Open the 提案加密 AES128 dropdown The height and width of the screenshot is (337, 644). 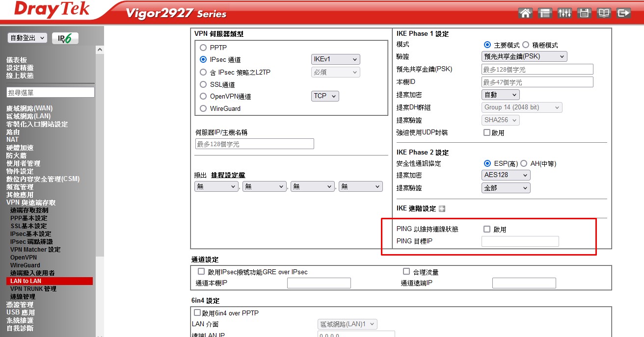coord(506,175)
